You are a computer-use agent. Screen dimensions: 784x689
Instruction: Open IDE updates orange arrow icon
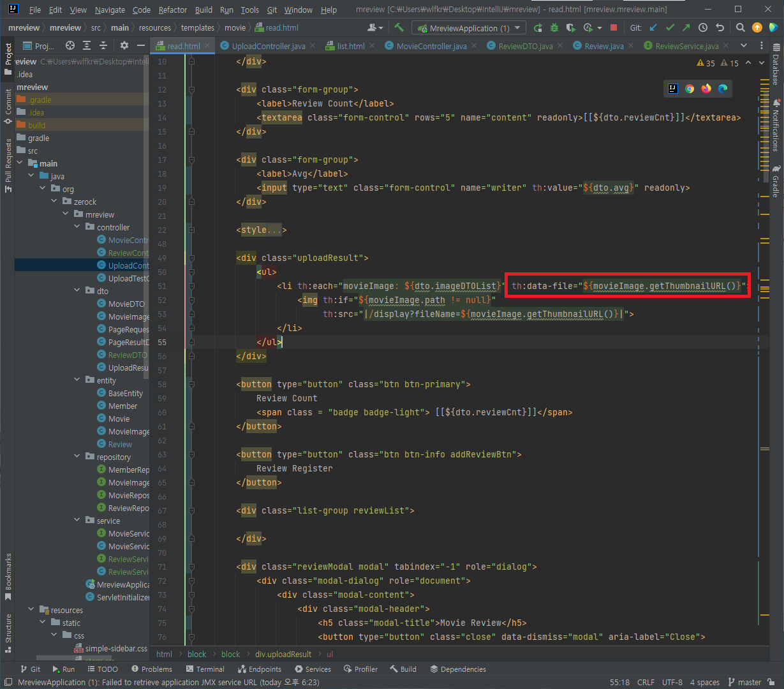click(757, 28)
